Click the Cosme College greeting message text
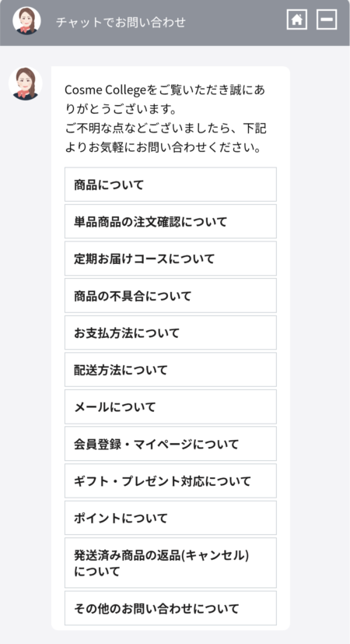This screenshot has height=644, width=350. pos(166,118)
